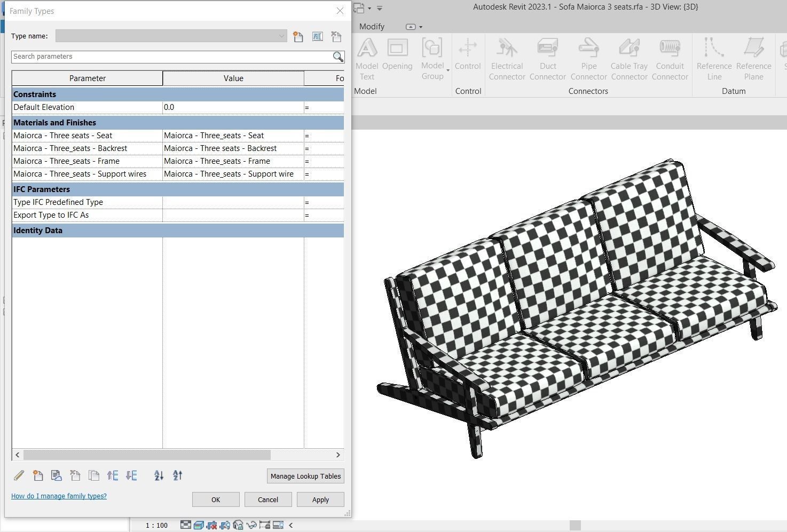Image resolution: width=787 pixels, height=532 pixels.
Task: Click Pipe Connector tool
Action: pos(589,59)
